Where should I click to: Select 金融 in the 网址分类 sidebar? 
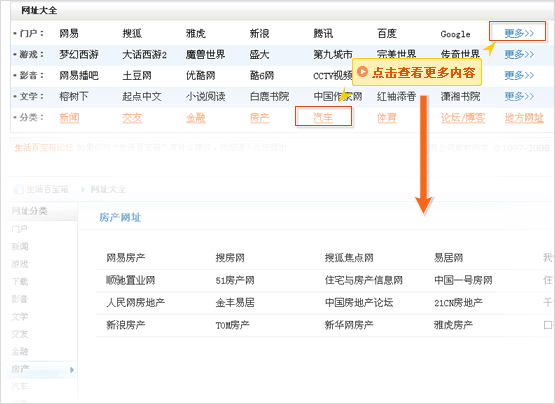pos(19,352)
